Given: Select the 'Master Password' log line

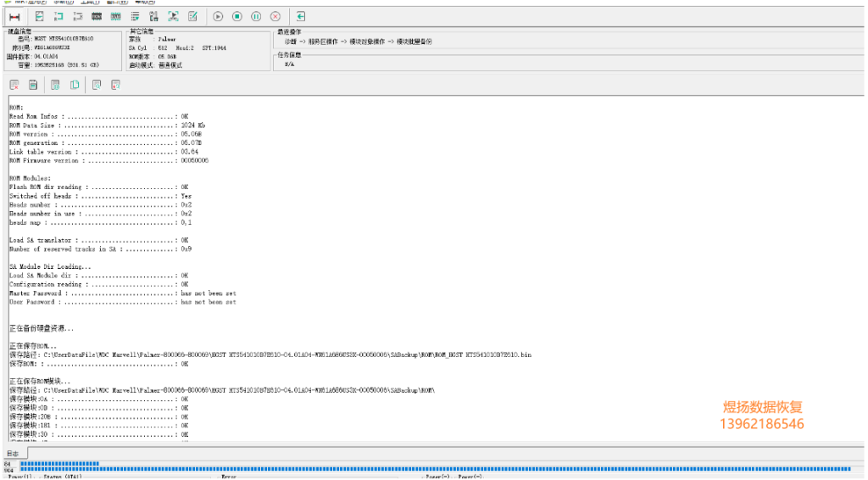Looking at the screenshot, I should click(x=123, y=293).
